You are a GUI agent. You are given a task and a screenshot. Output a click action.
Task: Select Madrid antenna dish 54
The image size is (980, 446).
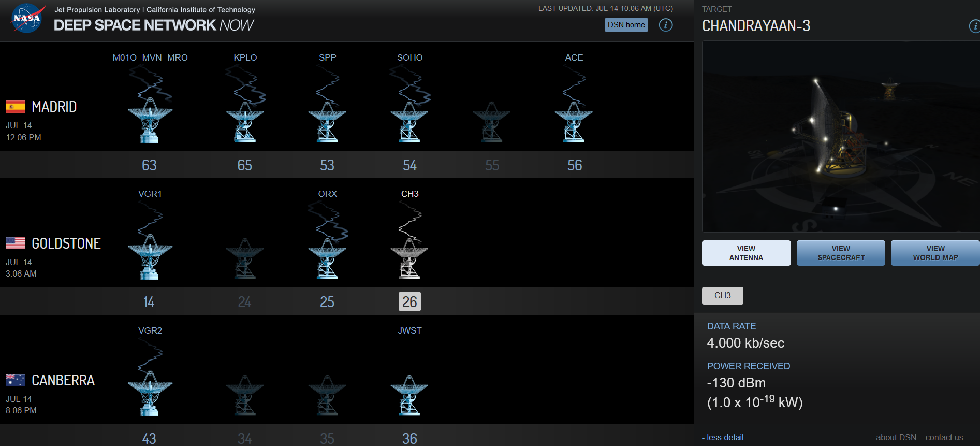pyautogui.click(x=409, y=122)
